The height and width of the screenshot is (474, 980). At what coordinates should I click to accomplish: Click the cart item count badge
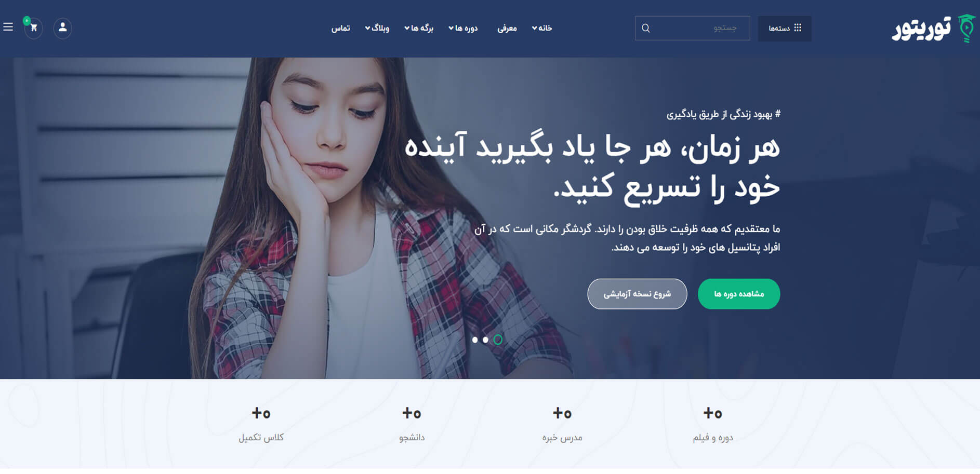[27, 21]
